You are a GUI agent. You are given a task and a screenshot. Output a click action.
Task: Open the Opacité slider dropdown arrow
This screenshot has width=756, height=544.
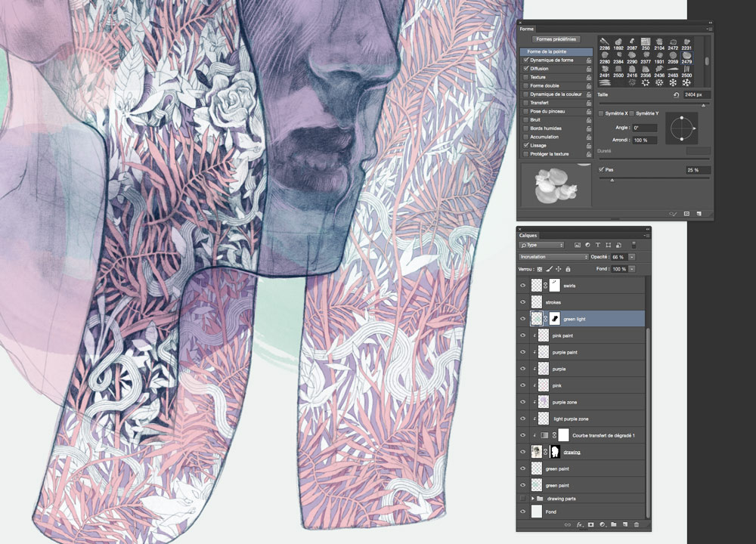tap(631, 258)
